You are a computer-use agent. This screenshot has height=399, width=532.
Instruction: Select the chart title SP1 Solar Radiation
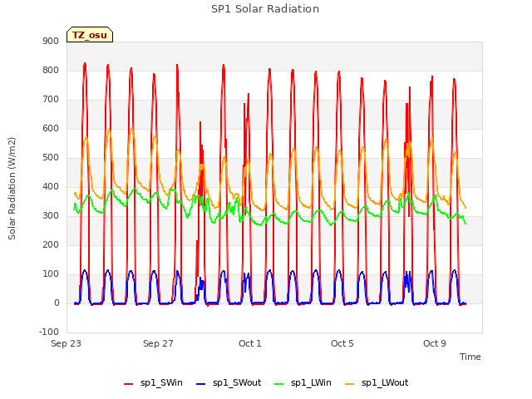tap(265, 9)
